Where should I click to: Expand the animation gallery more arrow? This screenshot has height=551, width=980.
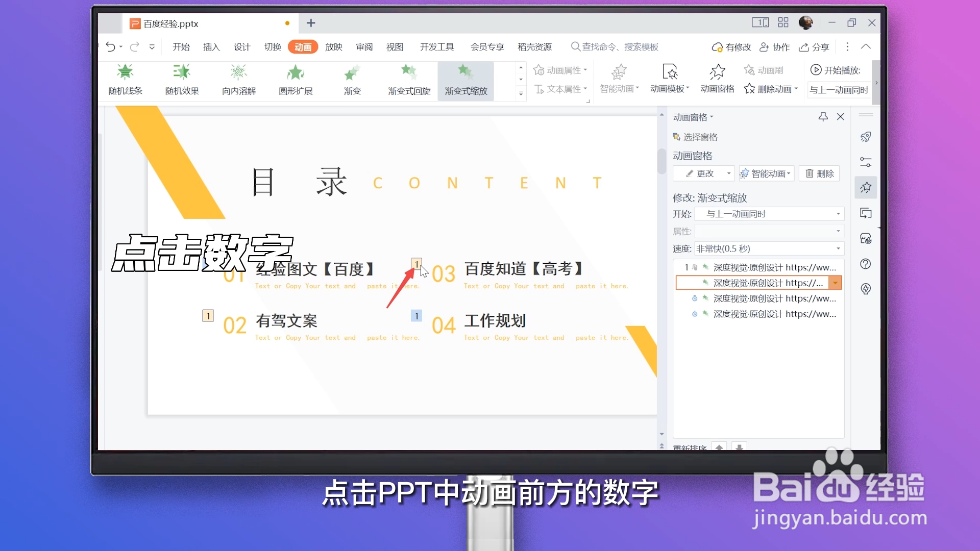(x=521, y=94)
